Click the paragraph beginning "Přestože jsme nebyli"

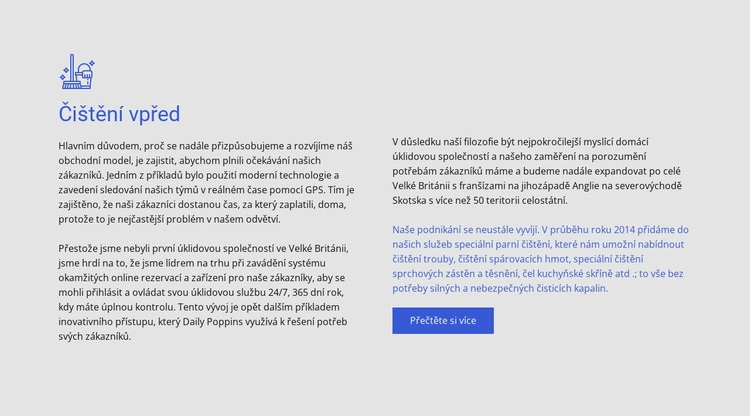(x=206, y=292)
